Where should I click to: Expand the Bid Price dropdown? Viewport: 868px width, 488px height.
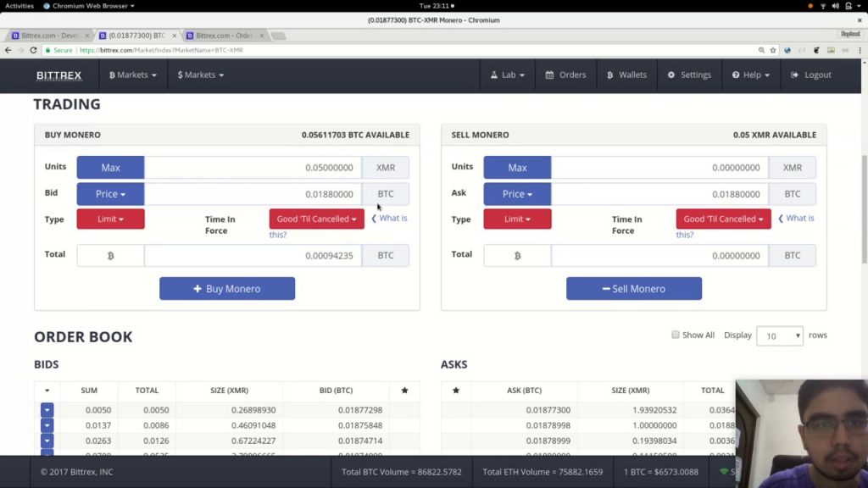pos(111,194)
